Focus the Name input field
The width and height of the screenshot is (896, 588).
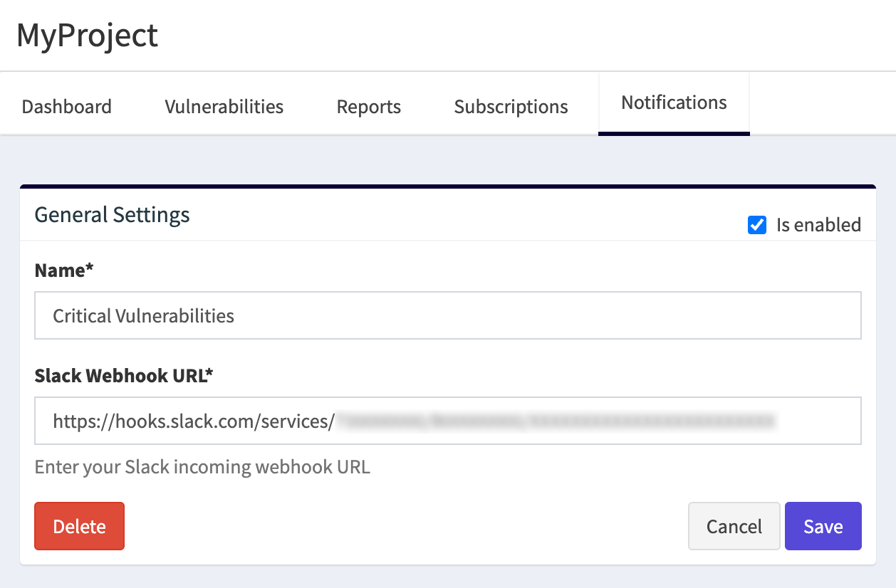click(447, 315)
